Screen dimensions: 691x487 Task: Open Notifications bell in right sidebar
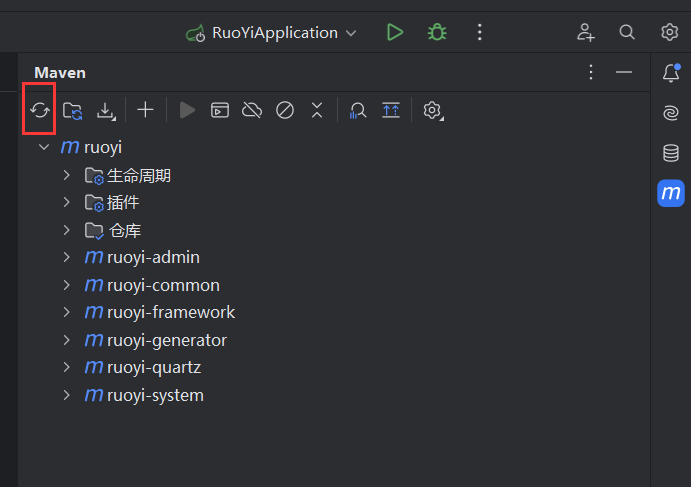[x=670, y=73]
